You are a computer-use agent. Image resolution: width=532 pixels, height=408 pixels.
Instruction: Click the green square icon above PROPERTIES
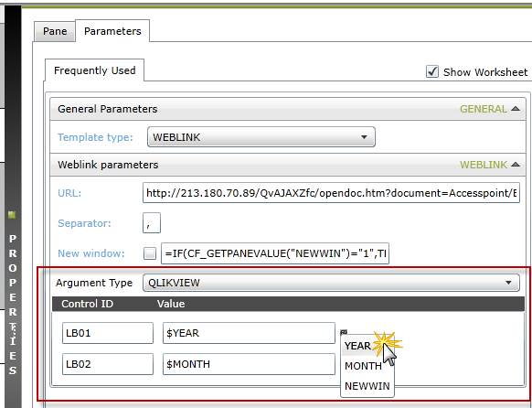(x=12, y=215)
